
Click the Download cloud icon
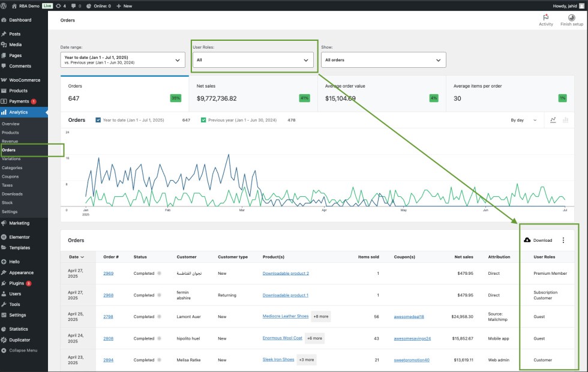(527, 240)
